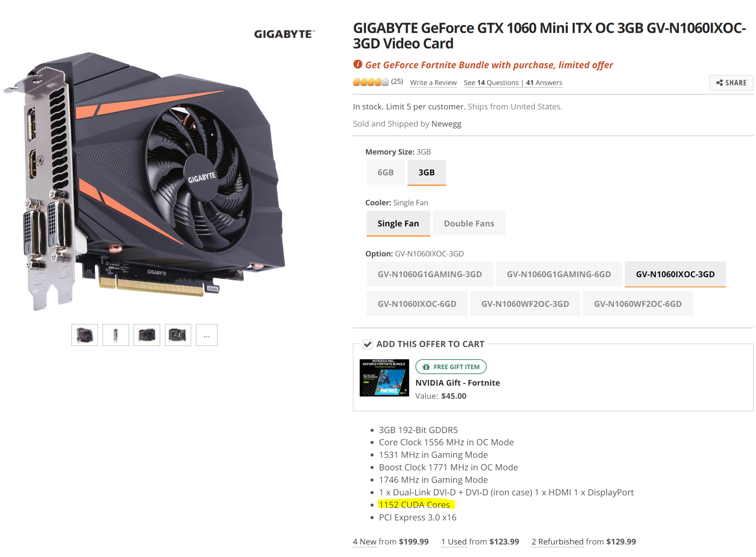Pick the GV-N1060WF2OC-3GD option
This screenshot has height=557, width=756.
coord(525,304)
